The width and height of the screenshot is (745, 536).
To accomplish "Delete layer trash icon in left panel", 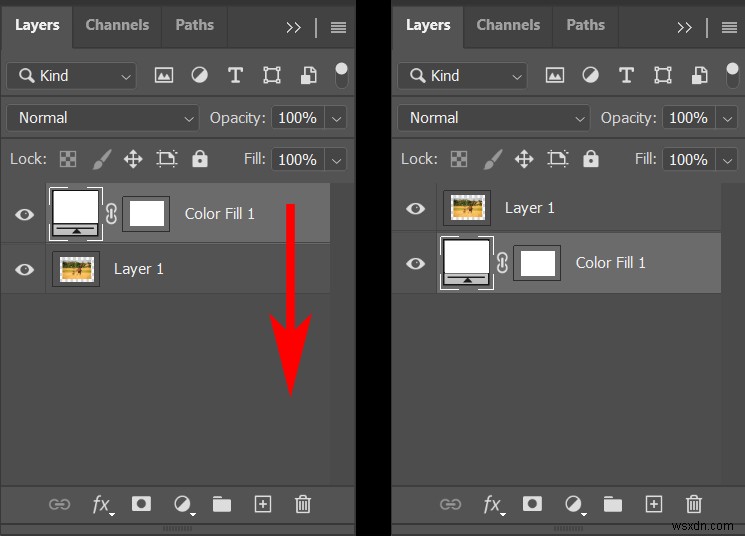I will 303,504.
